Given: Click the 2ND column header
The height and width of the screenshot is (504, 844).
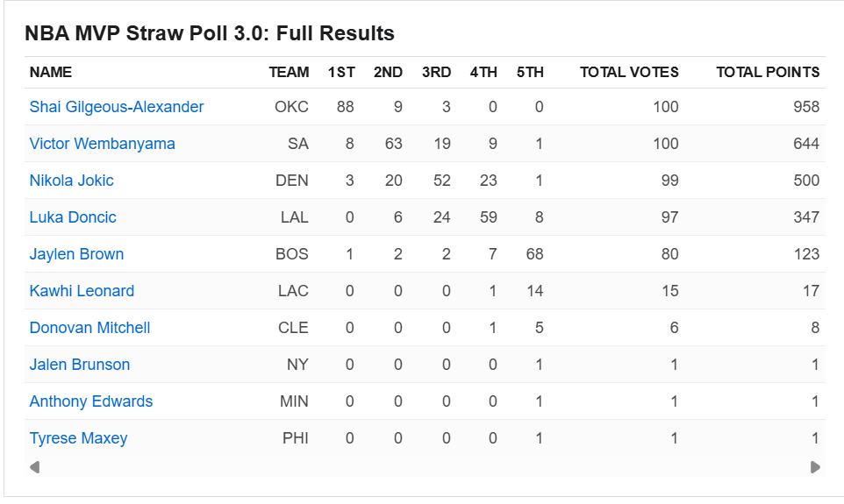Looking at the screenshot, I should click(x=389, y=73).
